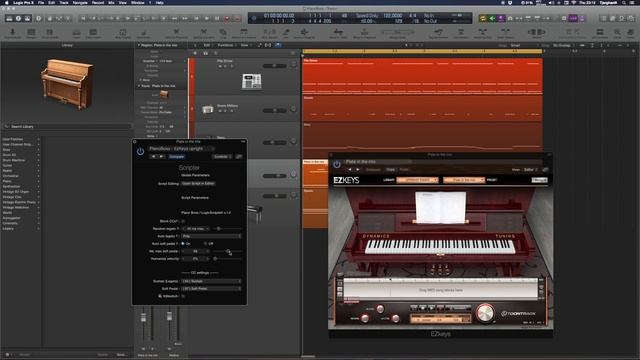640x360 pixels.
Task: Click Copy in the EZkeys header
Action: click(x=390, y=169)
